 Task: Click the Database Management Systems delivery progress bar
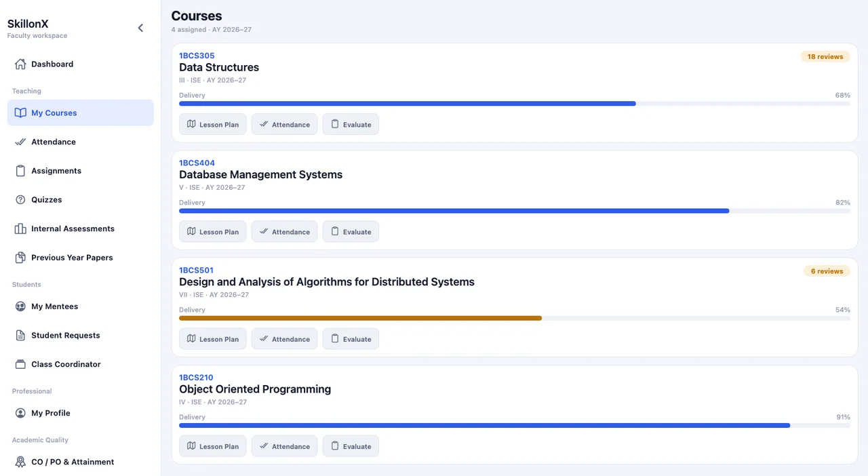[x=515, y=211]
